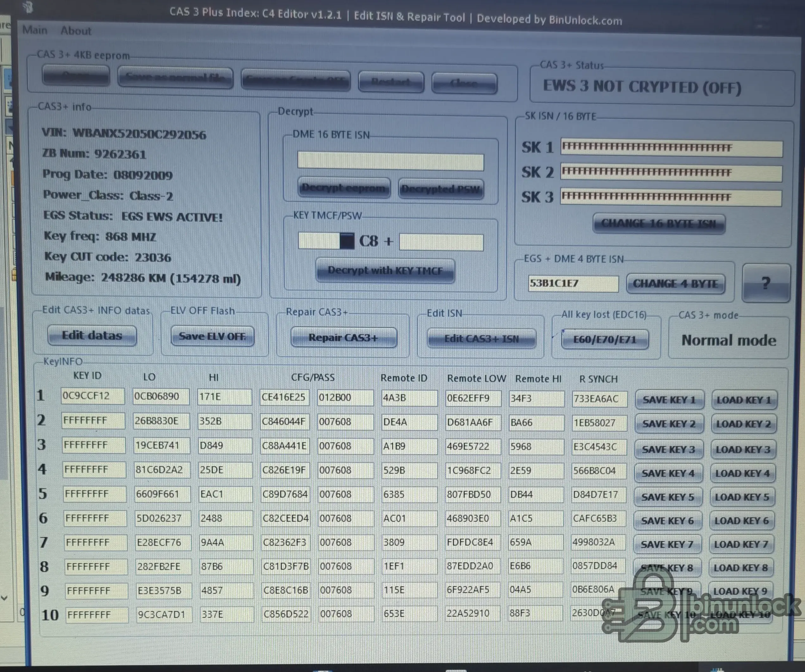Select the SK 2 ISN field

pos(671,173)
